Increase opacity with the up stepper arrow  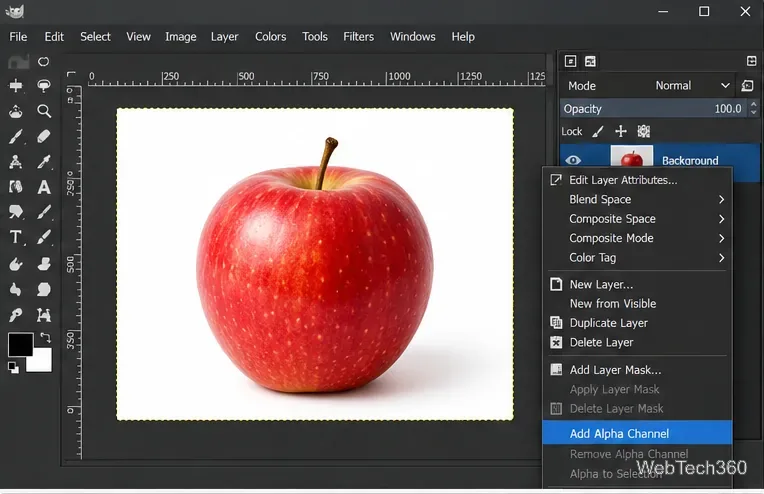coord(754,104)
